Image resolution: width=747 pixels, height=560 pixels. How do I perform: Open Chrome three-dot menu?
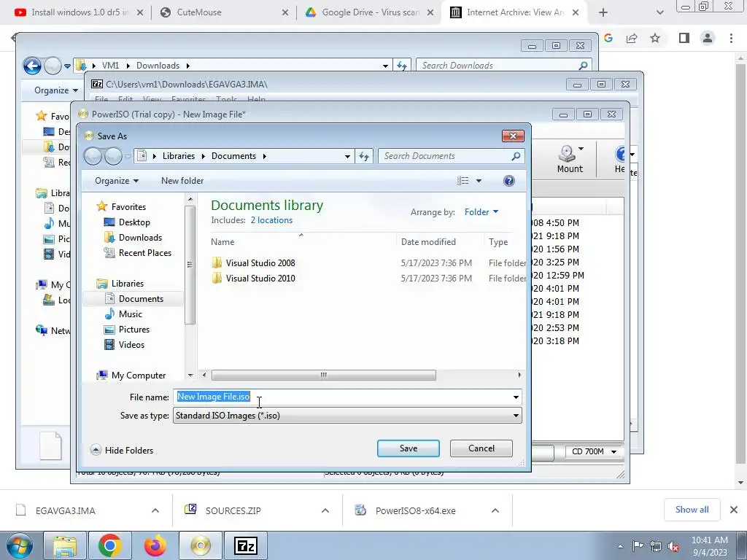[731, 38]
